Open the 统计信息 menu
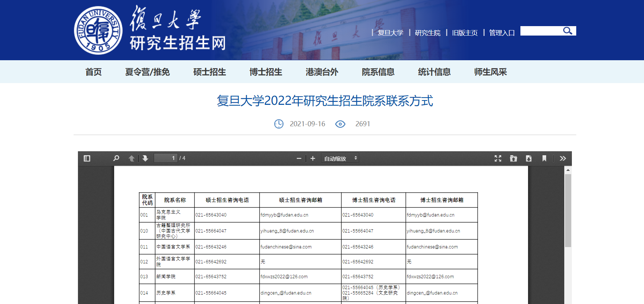This screenshot has width=644, height=304. (x=434, y=72)
